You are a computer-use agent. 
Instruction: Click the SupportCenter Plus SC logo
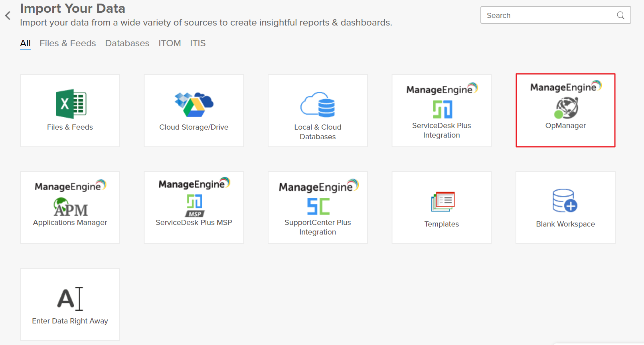[318, 207]
